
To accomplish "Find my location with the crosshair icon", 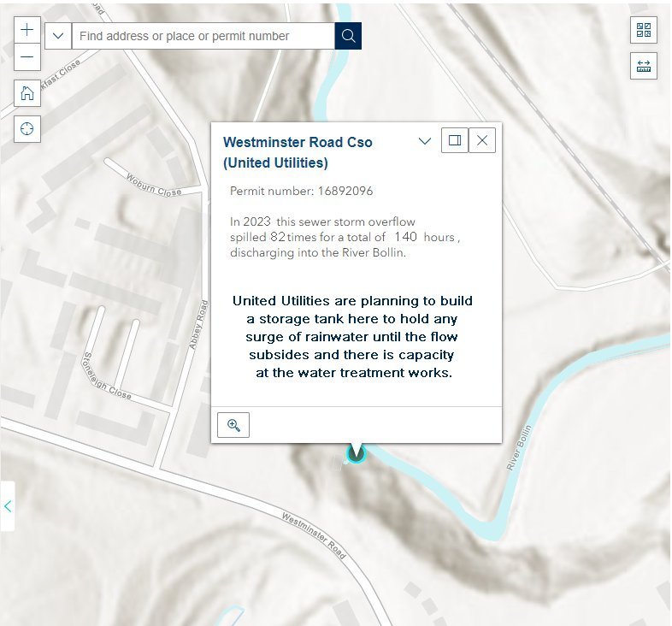I will tap(27, 128).
